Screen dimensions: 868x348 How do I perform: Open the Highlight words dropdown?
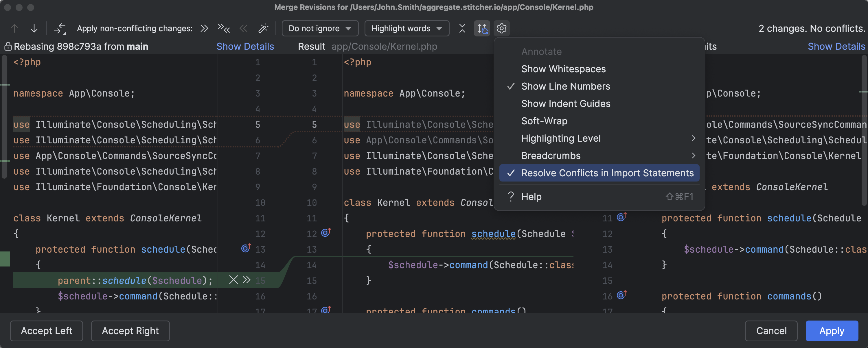tap(407, 28)
